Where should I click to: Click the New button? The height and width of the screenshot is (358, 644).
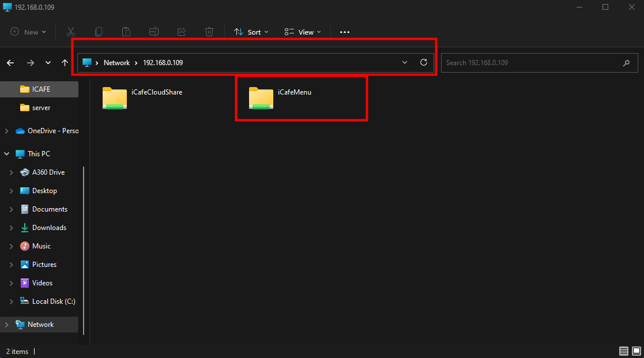tap(28, 32)
